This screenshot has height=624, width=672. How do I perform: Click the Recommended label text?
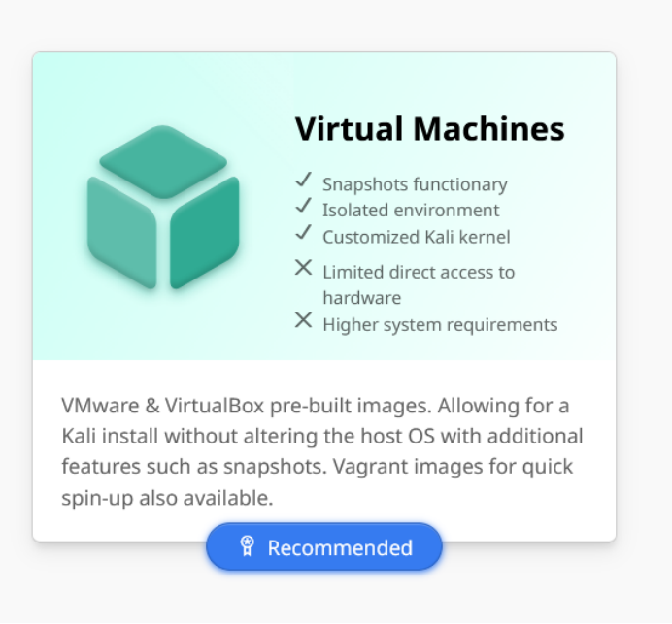click(340, 547)
